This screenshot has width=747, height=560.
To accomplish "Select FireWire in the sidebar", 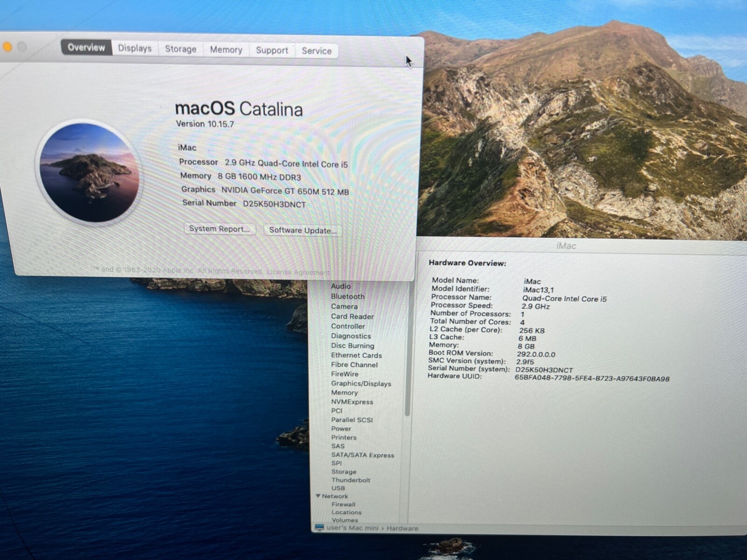I will pyautogui.click(x=345, y=374).
